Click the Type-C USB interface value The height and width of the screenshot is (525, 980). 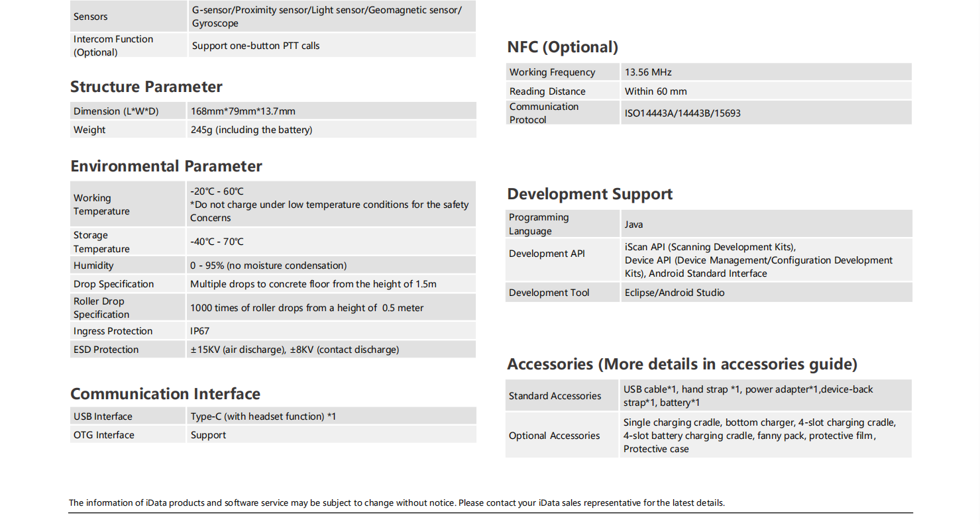263,416
